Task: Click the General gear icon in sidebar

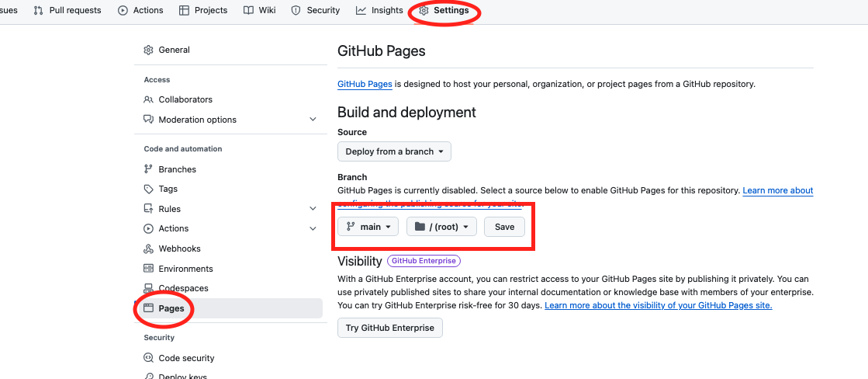Action: [148, 50]
